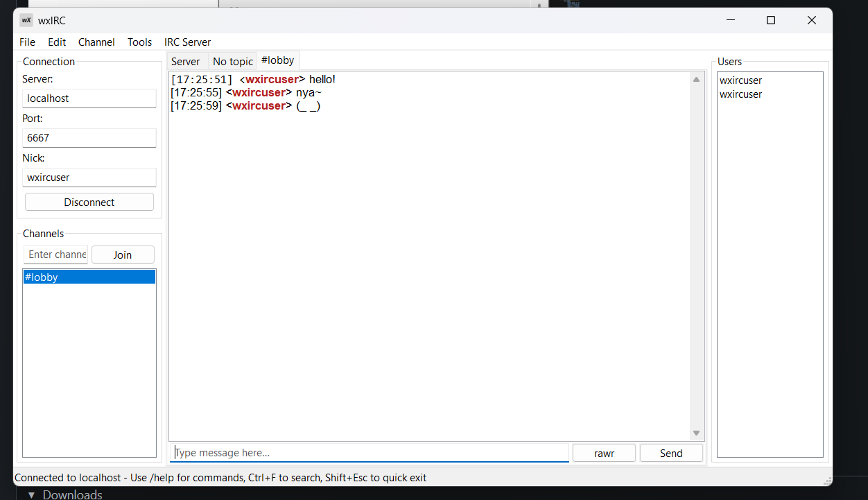Viewport: 868px width, 500px height.
Task: Click the Send button
Action: pyautogui.click(x=670, y=453)
